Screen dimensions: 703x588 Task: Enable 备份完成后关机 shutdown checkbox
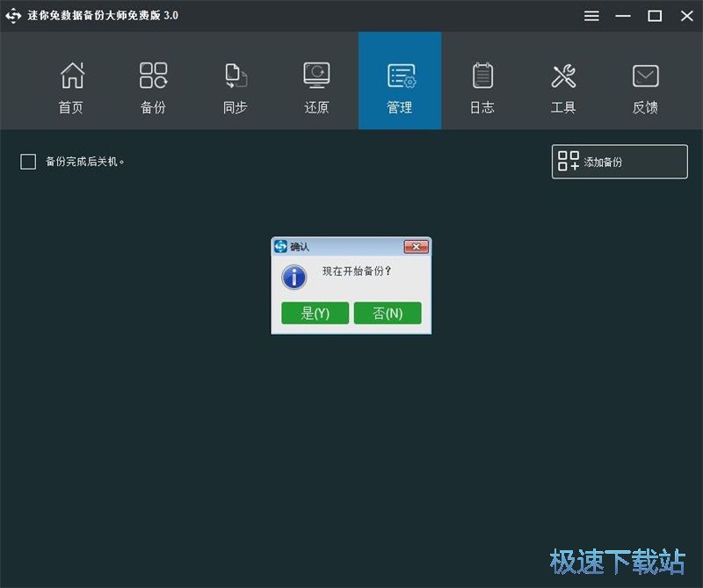[28, 162]
